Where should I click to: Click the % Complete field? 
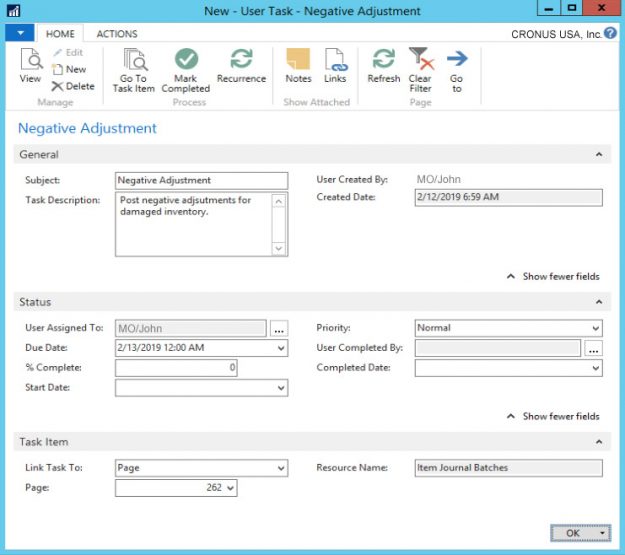(176, 368)
